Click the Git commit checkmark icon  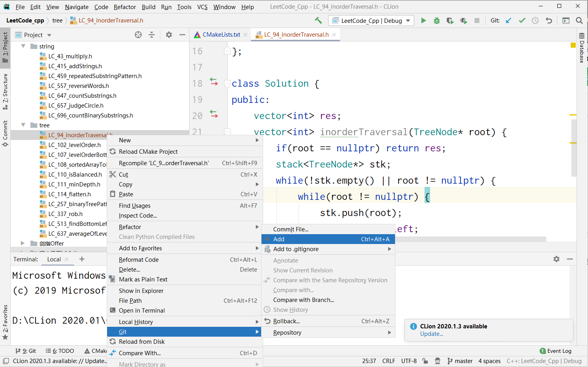[522, 20]
